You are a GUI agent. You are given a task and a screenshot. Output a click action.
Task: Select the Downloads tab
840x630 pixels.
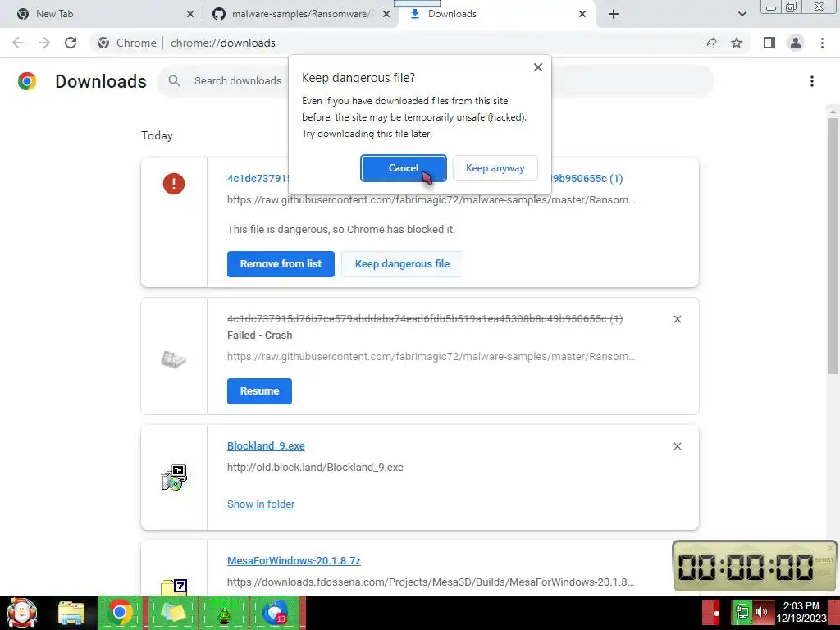click(493, 14)
